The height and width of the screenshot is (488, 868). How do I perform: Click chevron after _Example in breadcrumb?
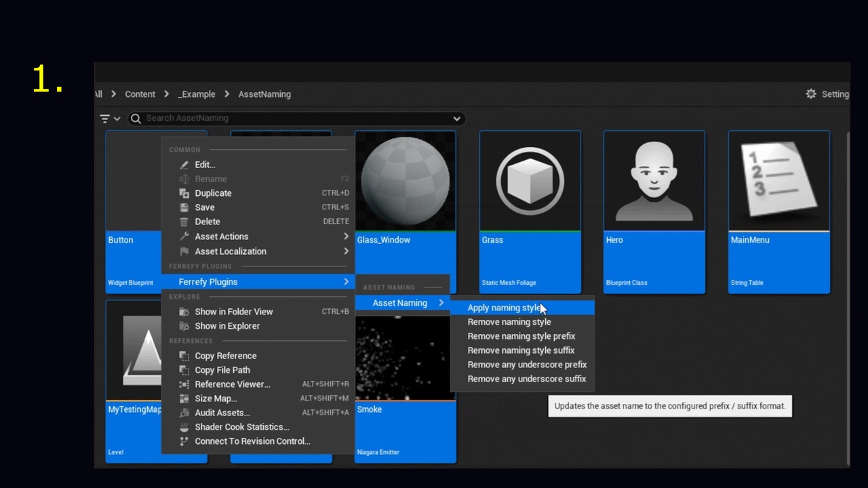[x=226, y=94]
